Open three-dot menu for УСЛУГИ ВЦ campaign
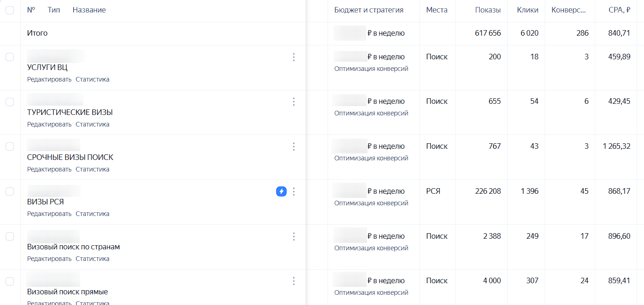Screen dimensions: 644x305 coord(294,57)
